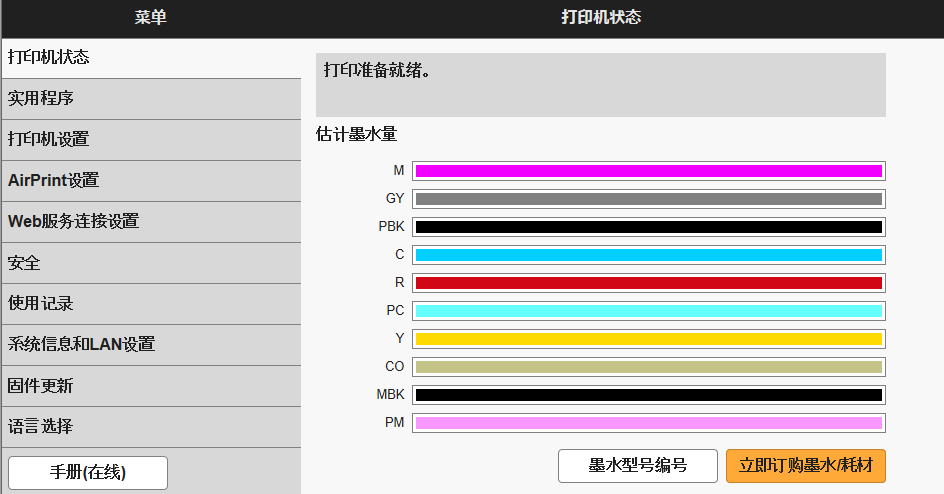The width and height of the screenshot is (944, 494).
Task: Click the 手册(在线) button
Action: click(88, 472)
